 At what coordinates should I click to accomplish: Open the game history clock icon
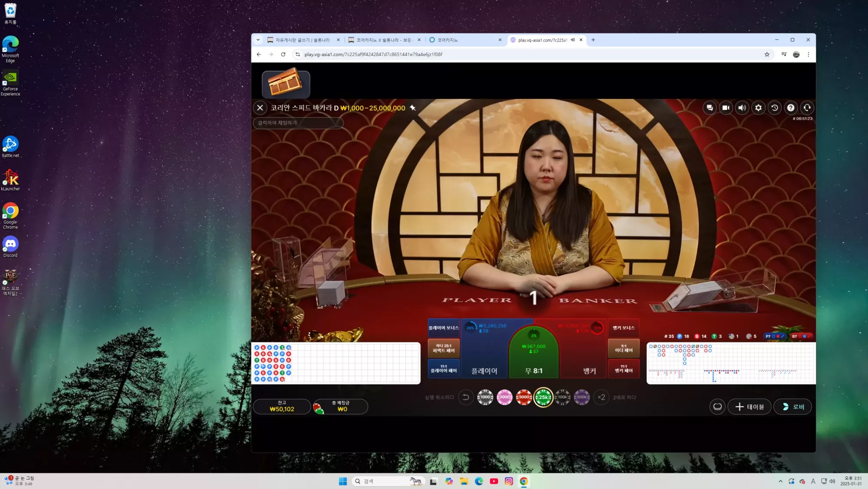[x=775, y=108]
